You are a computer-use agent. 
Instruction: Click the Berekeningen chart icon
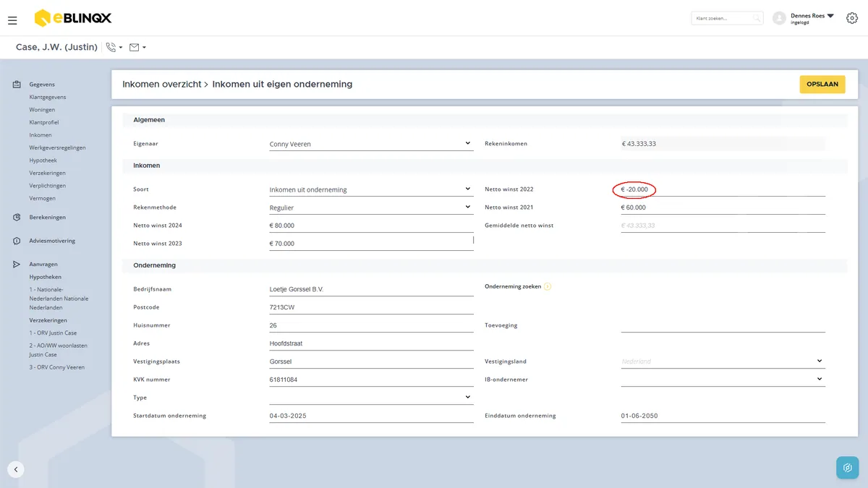point(17,217)
